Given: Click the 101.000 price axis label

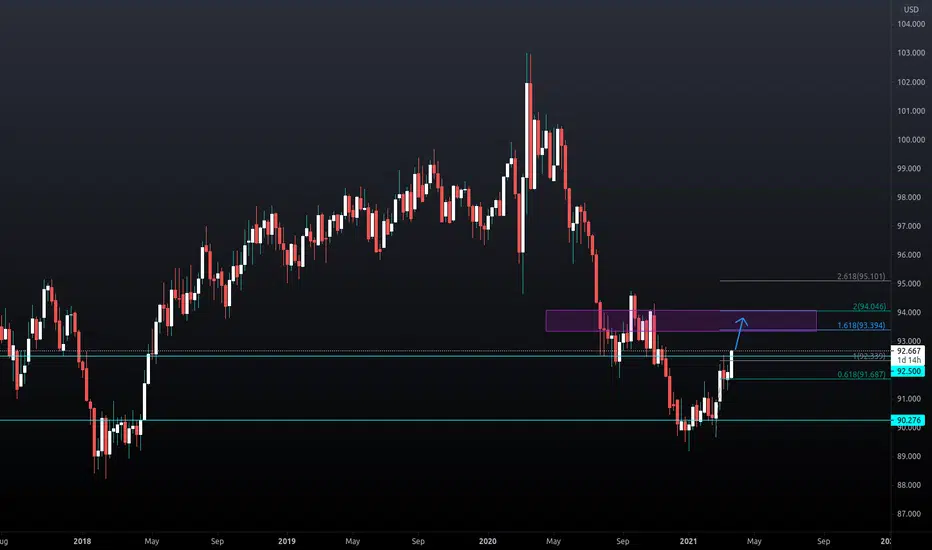Looking at the screenshot, I should click(911, 111).
